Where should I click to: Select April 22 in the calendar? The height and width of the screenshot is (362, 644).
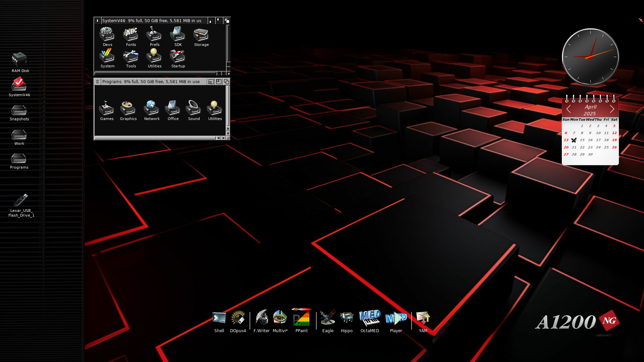582,147
